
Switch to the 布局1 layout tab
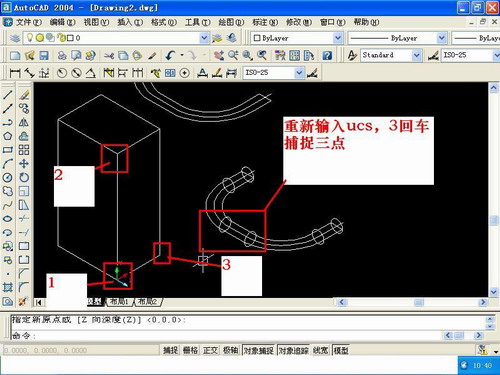click(119, 302)
